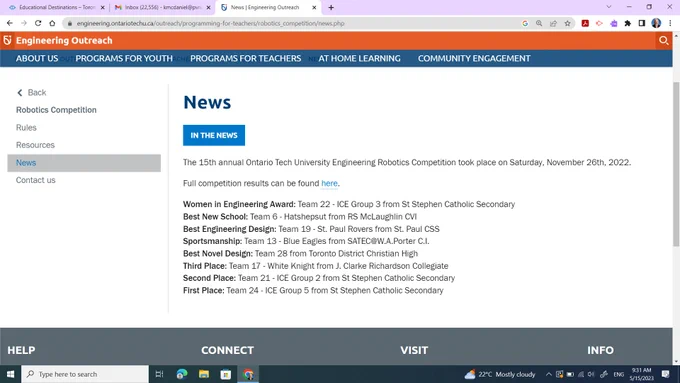
Task: Click the Google icon in the address bar
Action: point(525,23)
